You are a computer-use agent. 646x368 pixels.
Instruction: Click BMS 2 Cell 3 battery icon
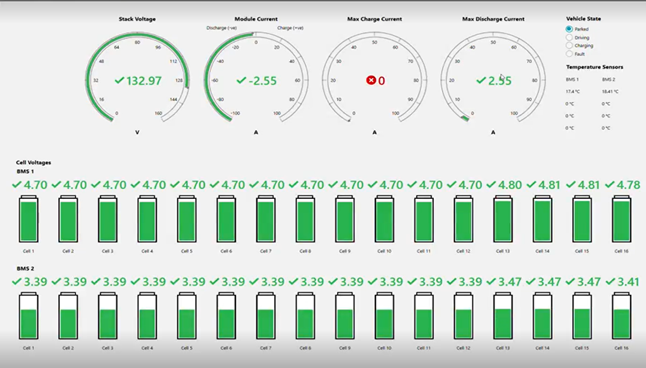[108, 316]
